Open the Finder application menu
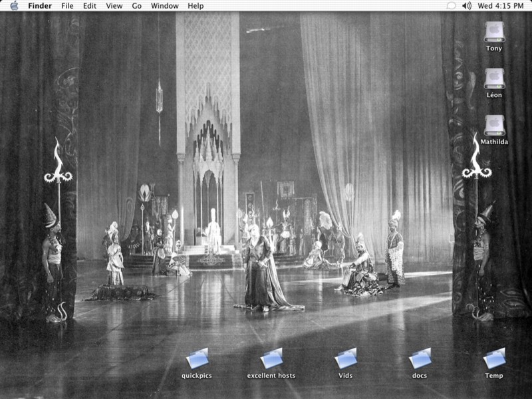 coord(40,5)
